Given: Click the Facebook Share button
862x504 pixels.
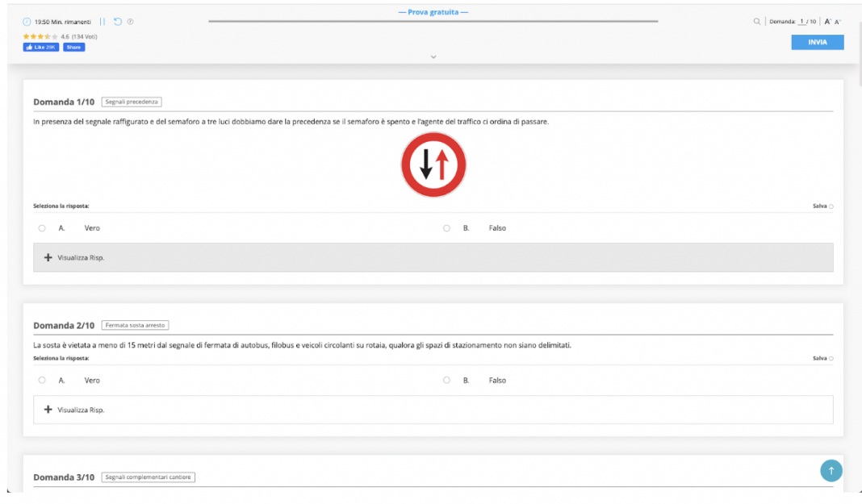Looking at the screenshot, I should [73, 48].
